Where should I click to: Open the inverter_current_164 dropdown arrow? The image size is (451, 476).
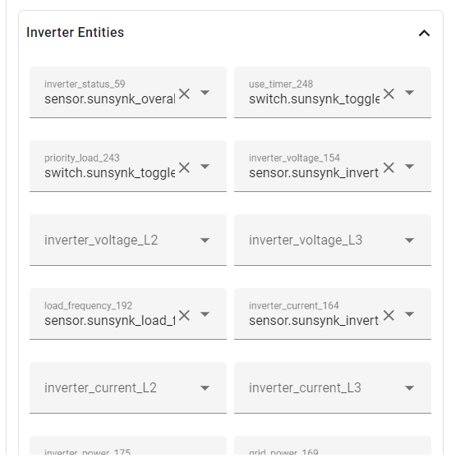click(409, 314)
